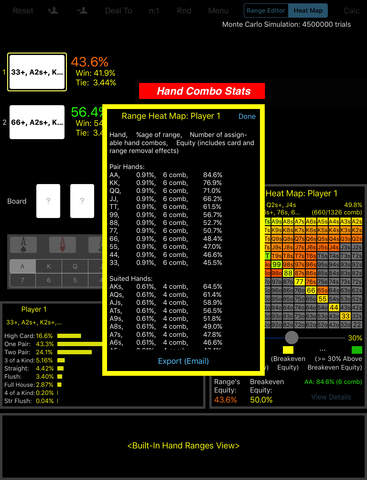Screen dimensions: 367x480
Task: Select the red suit key
Action: 62,244
